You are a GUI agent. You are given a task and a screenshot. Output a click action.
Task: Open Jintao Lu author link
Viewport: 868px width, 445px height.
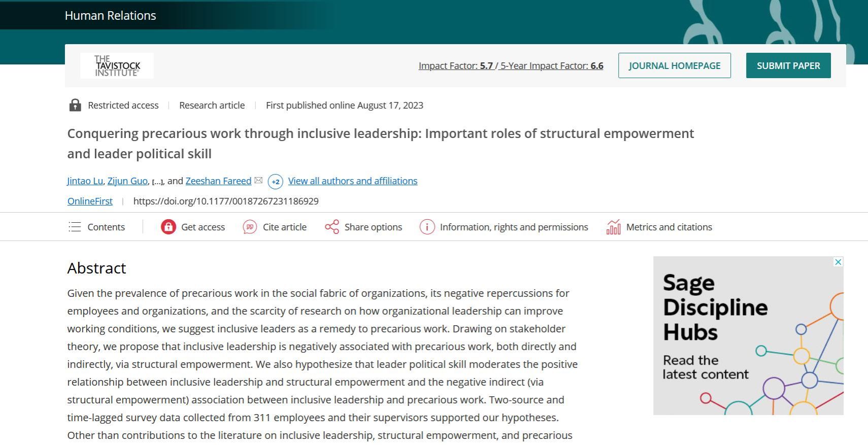coord(85,181)
